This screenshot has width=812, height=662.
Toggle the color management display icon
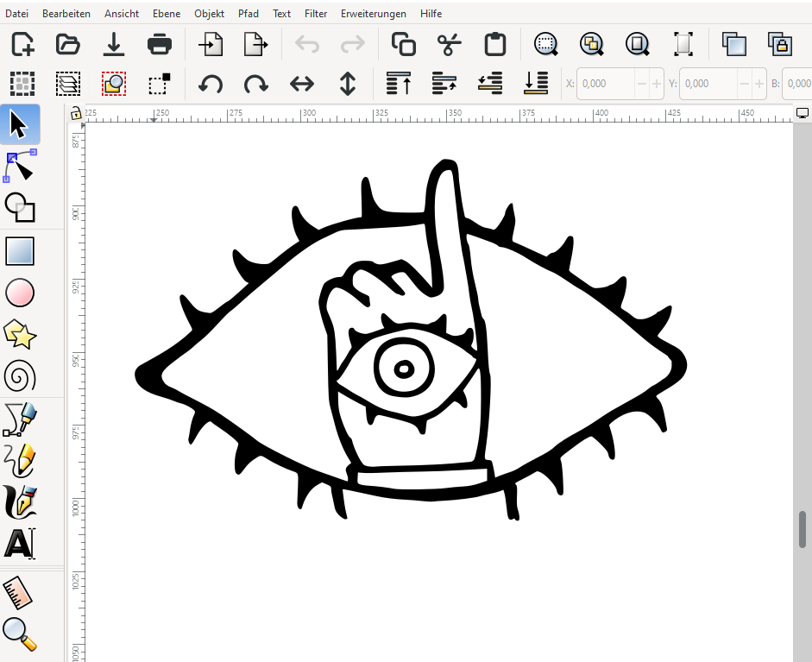pyautogui.click(x=803, y=113)
